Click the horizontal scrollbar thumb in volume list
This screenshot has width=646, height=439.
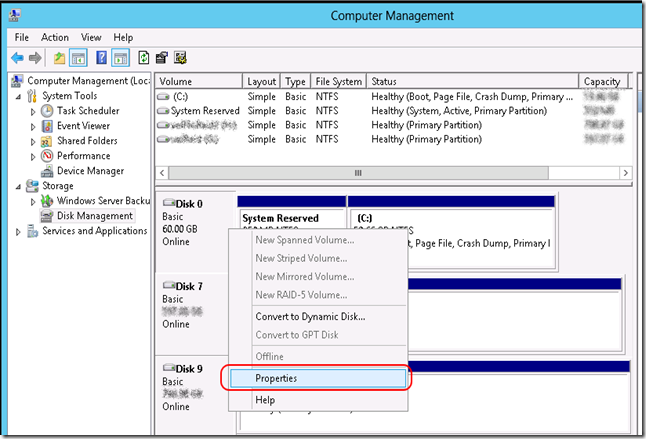tap(358, 173)
